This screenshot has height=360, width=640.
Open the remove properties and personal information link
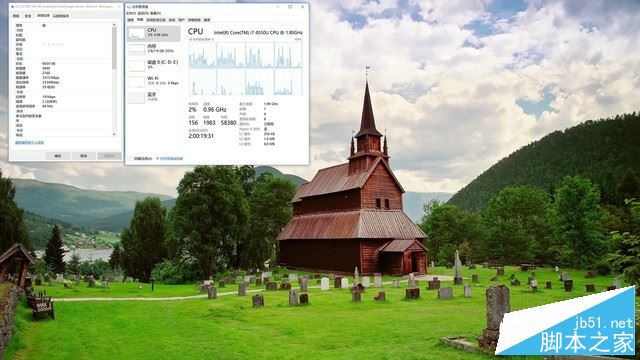pos(29,143)
